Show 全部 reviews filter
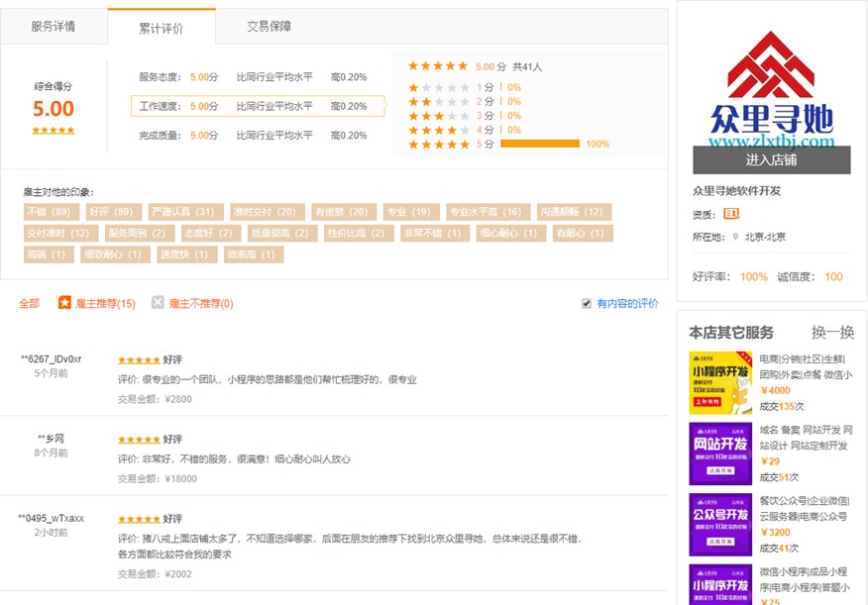This screenshot has height=605, width=868. click(30, 304)
